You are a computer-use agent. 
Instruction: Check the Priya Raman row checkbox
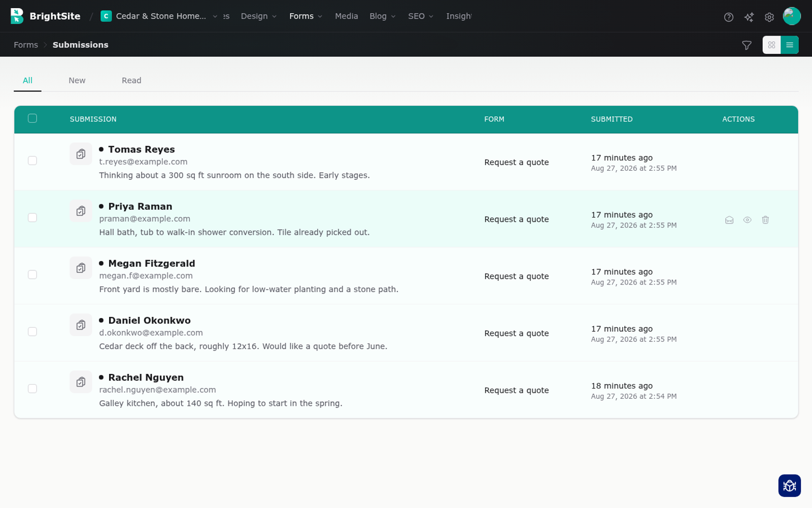(32, 217)
